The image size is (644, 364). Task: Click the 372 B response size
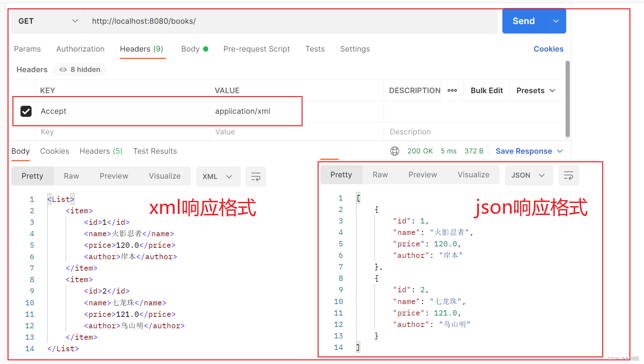(x=474, y=151)
